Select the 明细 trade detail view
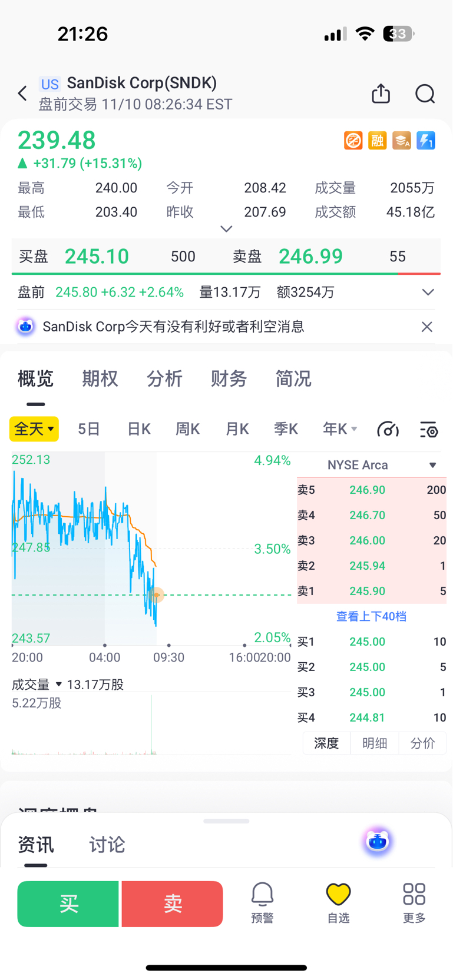453x980 pixels. click(x=375, y=743)
